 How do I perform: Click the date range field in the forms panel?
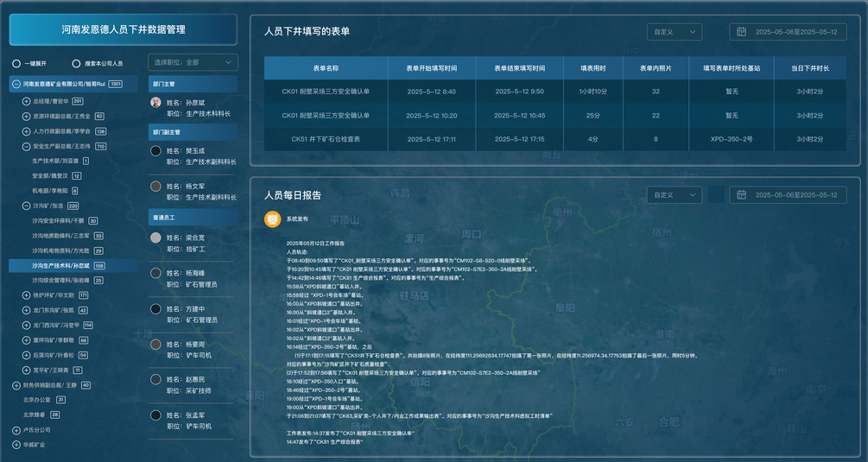(795, 32)
